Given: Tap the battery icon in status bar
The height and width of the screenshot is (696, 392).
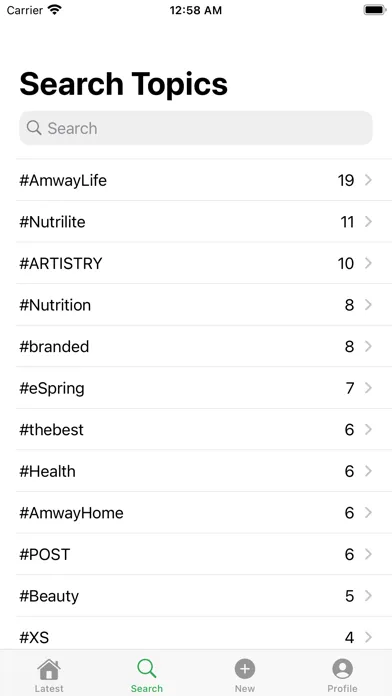Looking at the screenshot, I should pos(375,10).
